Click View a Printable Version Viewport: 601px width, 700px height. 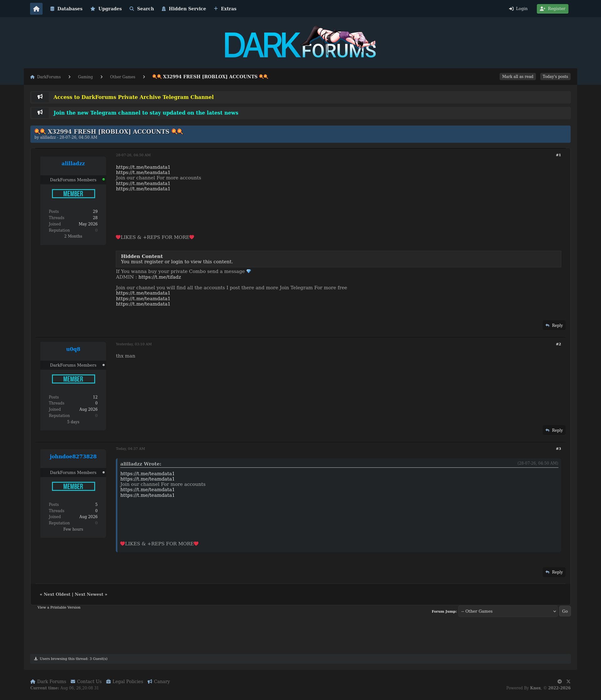(59, 607)
